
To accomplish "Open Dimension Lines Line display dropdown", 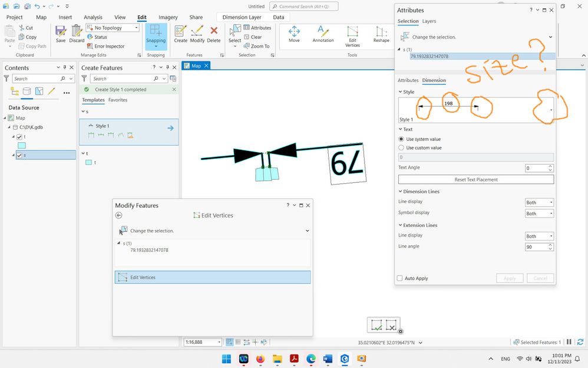I will coord(539,202).
